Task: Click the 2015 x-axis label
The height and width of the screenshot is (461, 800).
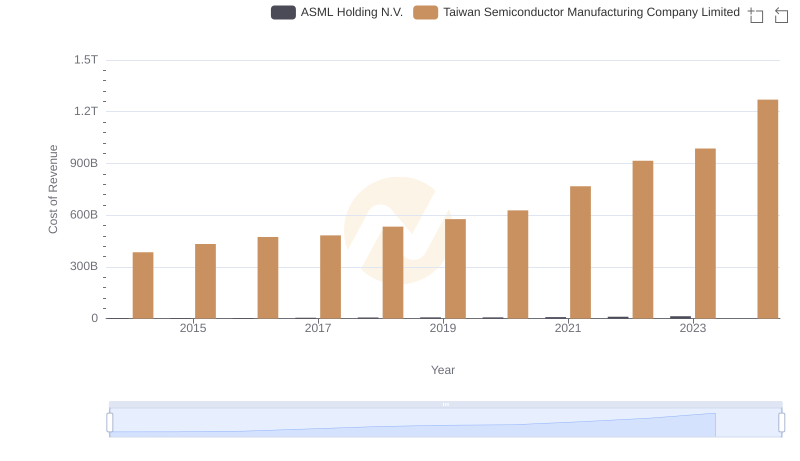Action: [x=193, y=328]
